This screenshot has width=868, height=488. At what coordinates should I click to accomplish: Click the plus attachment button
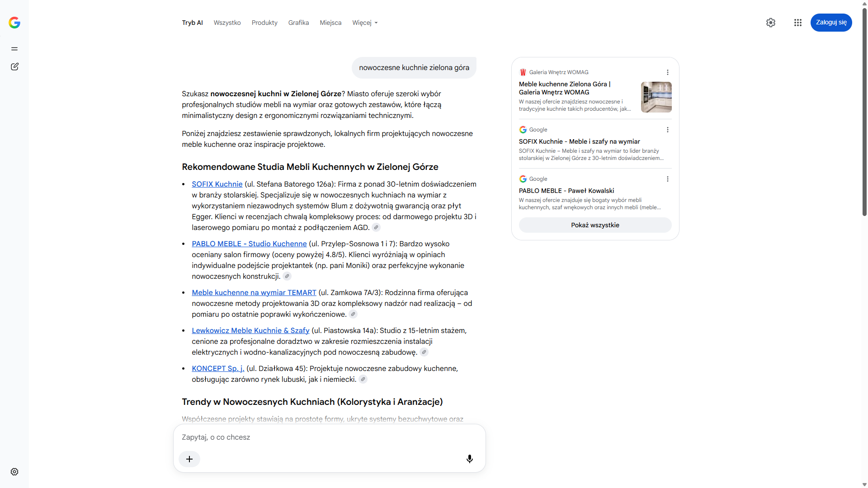(x=189, y=459)
